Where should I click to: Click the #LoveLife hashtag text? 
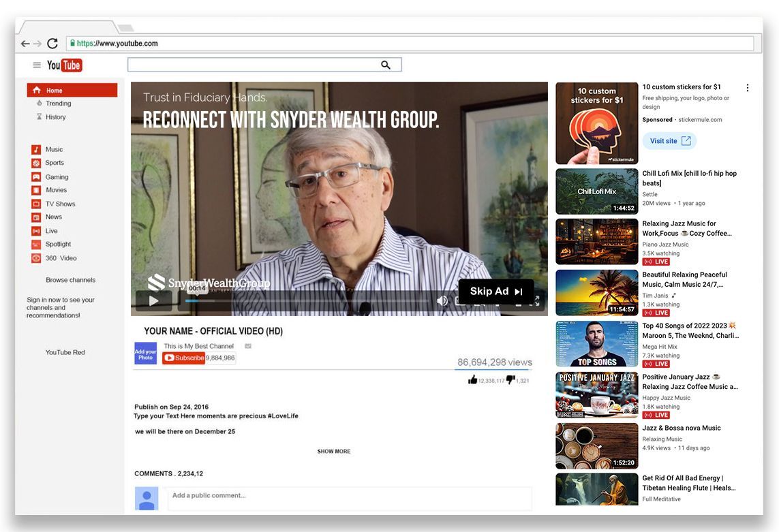[x=284, y=416]
